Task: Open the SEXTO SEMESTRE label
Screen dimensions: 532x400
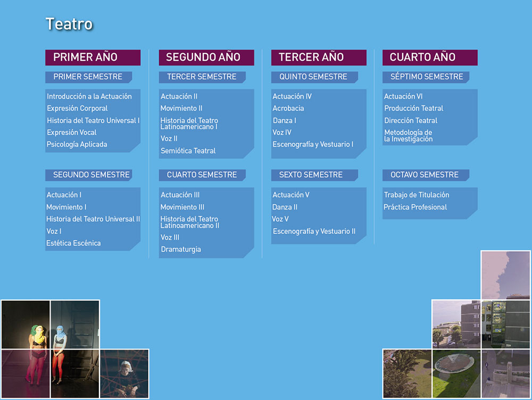Action: [x=314, y=175]
